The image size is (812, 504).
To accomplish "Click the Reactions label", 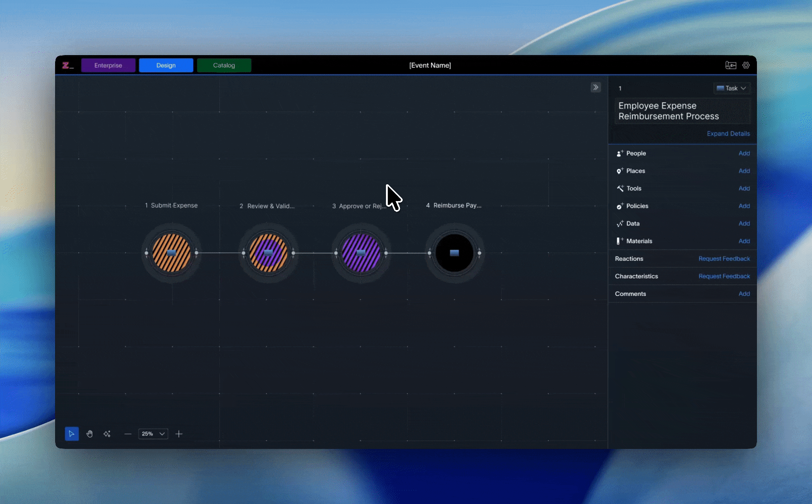I will (629, 259).
